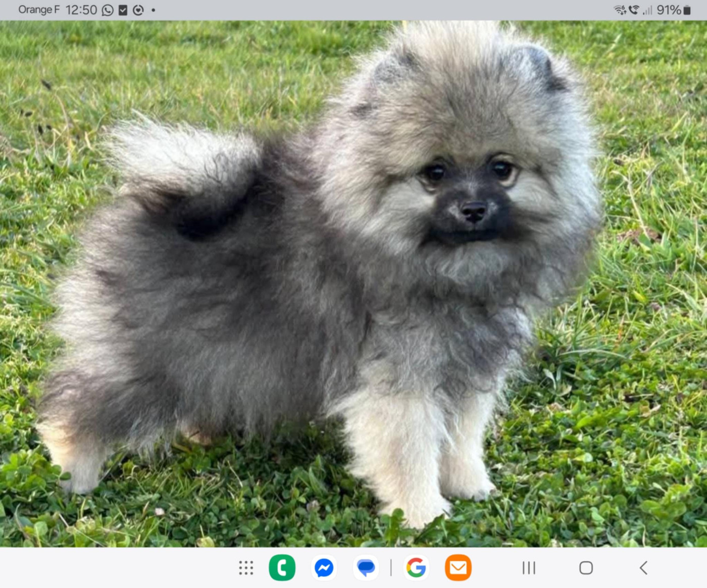Tap the circular sync notification icon
This screenshot has height=588, width=707.
(138, 10)
